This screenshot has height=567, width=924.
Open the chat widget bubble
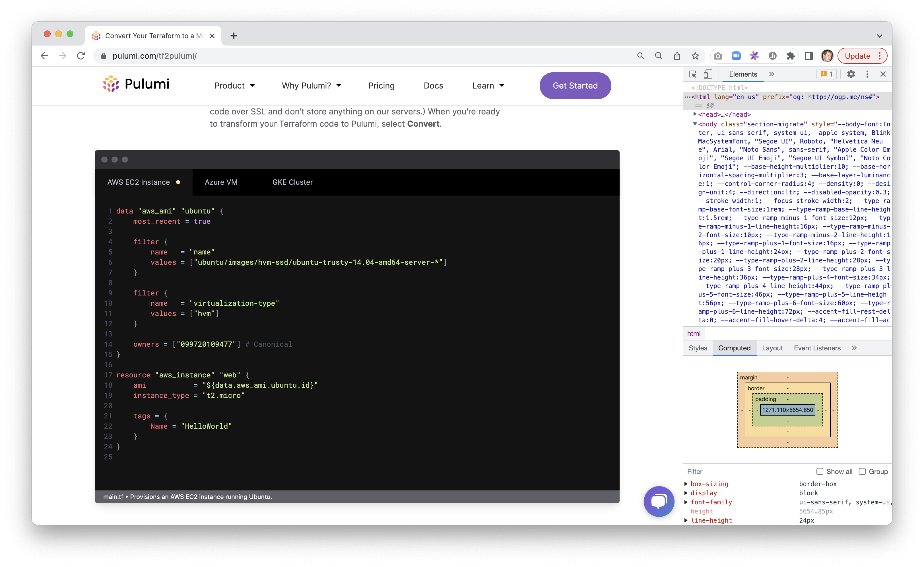tap(659, 501)
